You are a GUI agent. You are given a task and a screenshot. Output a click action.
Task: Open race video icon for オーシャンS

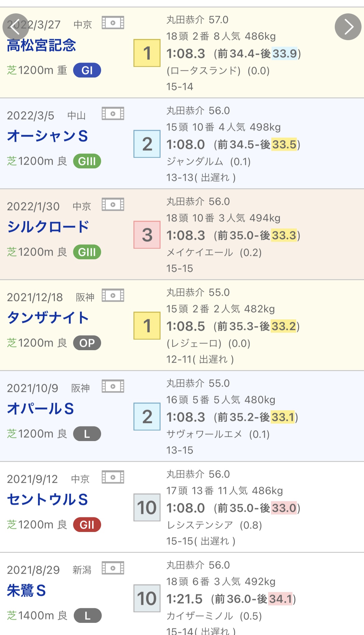pyautogui.click(x=113, y=114)
